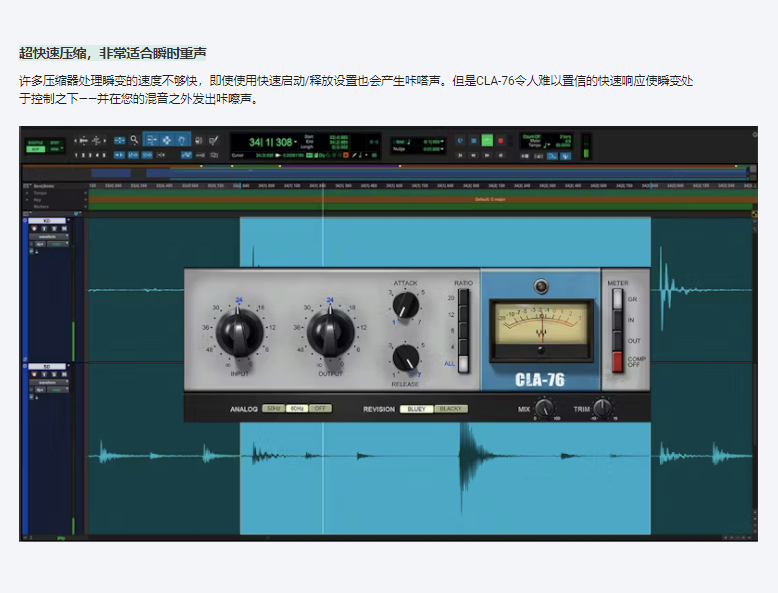
Task: Enable Spot edit mode
Action: [x=55, y=142]
